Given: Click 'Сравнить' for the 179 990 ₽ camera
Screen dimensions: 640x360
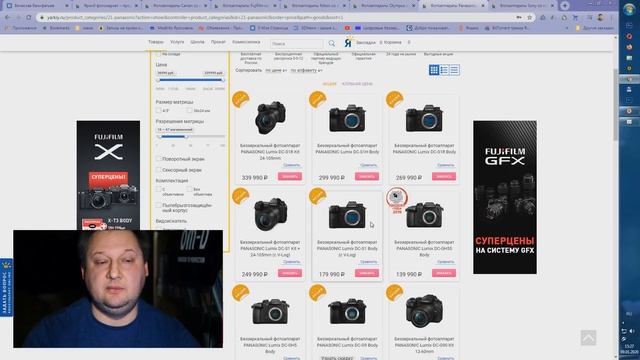Looking at the screenshot, I should (x=369, y=262).
